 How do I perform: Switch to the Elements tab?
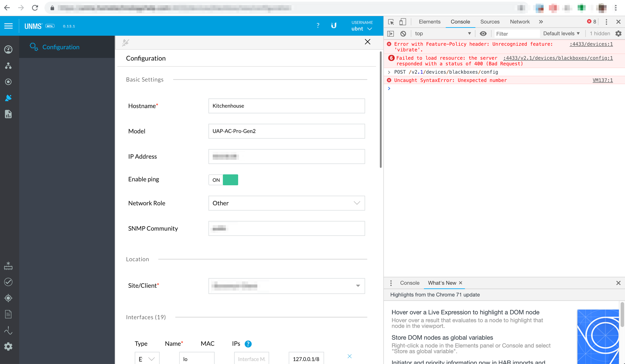(429, 22)
